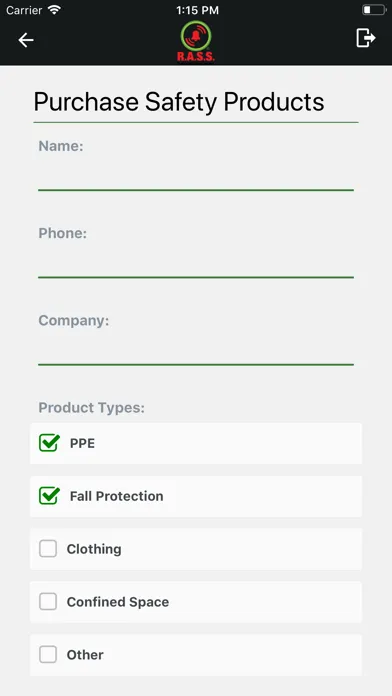Tap the 1:15 PM clock in status bar
This screenshot has height=696, width=392.
197,10
